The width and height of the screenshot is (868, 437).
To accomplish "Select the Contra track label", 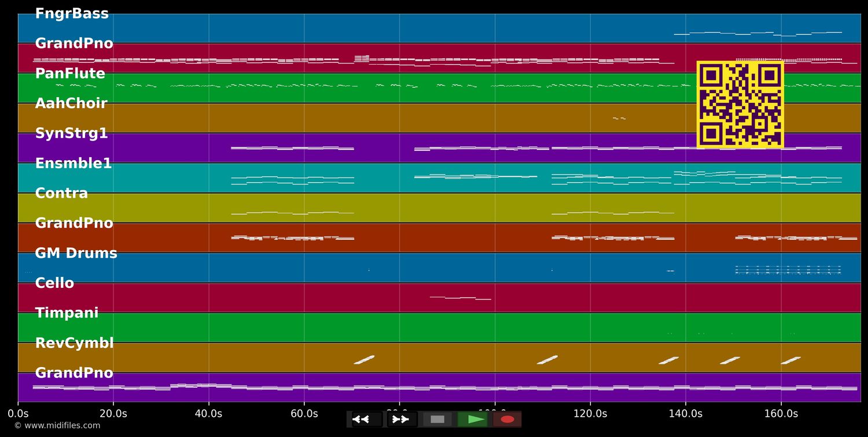I will click(61, 193).
